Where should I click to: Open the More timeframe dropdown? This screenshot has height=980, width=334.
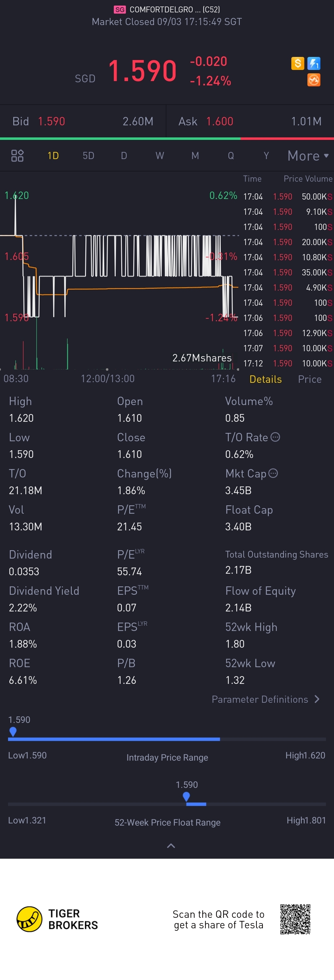pos(308,156)
